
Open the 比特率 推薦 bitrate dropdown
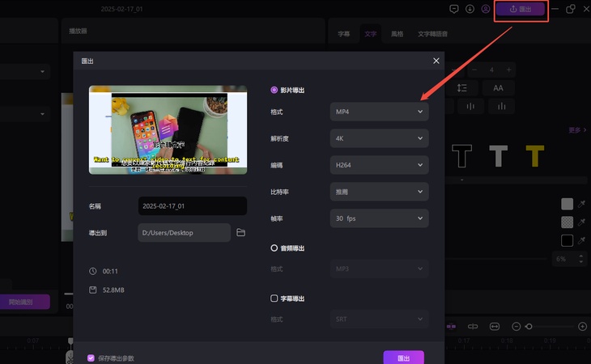click(x=379, y=192)
